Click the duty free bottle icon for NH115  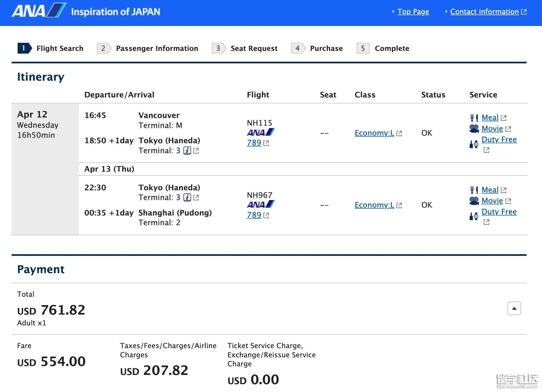tap(474, 144)
